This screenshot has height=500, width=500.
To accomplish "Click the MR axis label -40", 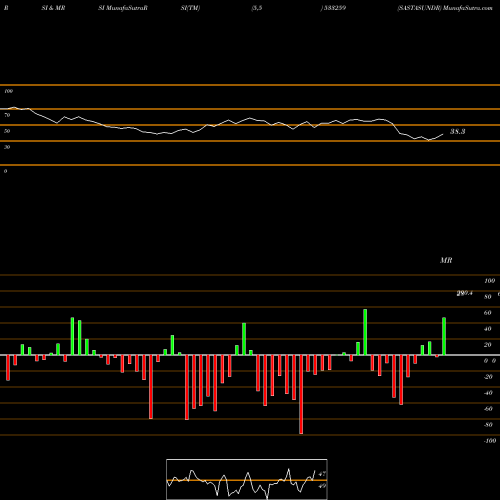I will (x=488, y=393).
